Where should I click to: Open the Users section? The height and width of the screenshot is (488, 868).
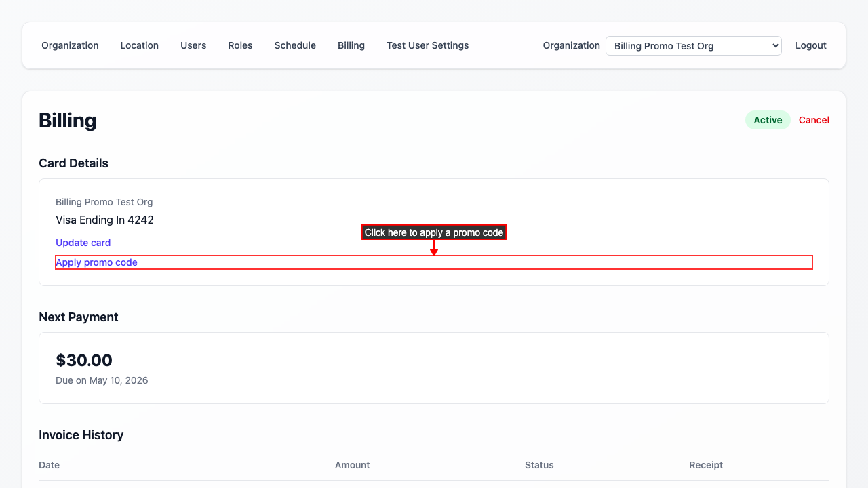click(x=193, y=45)
